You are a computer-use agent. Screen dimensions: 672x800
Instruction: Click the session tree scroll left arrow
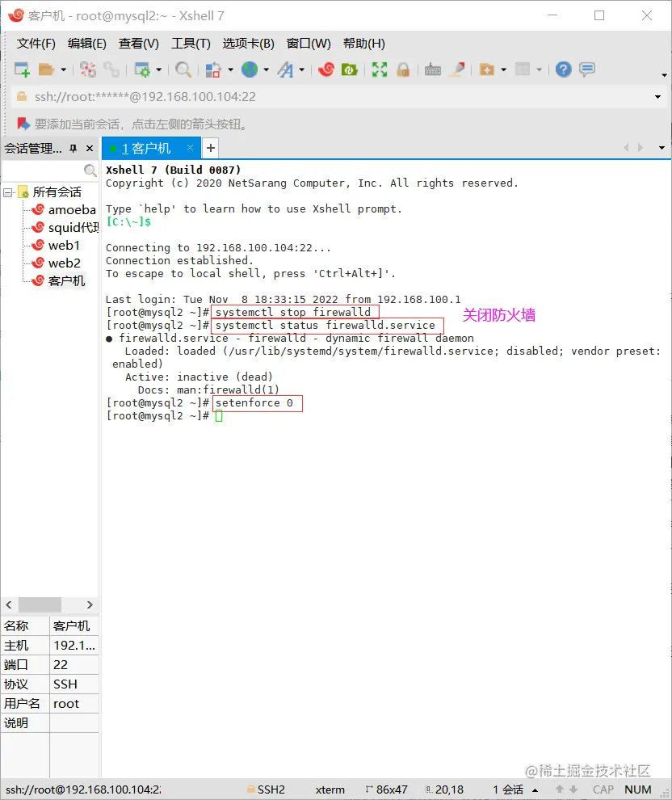(9, 604)
